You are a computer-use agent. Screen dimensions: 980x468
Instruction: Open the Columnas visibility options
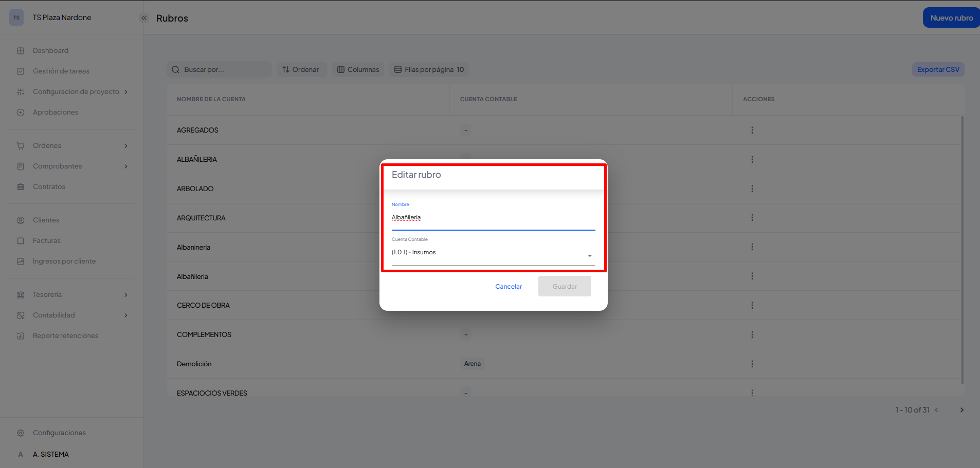click(358, 70)
